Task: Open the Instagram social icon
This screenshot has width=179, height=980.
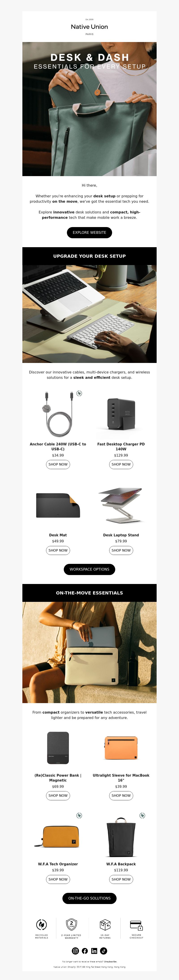Action: tap(75, 951)
